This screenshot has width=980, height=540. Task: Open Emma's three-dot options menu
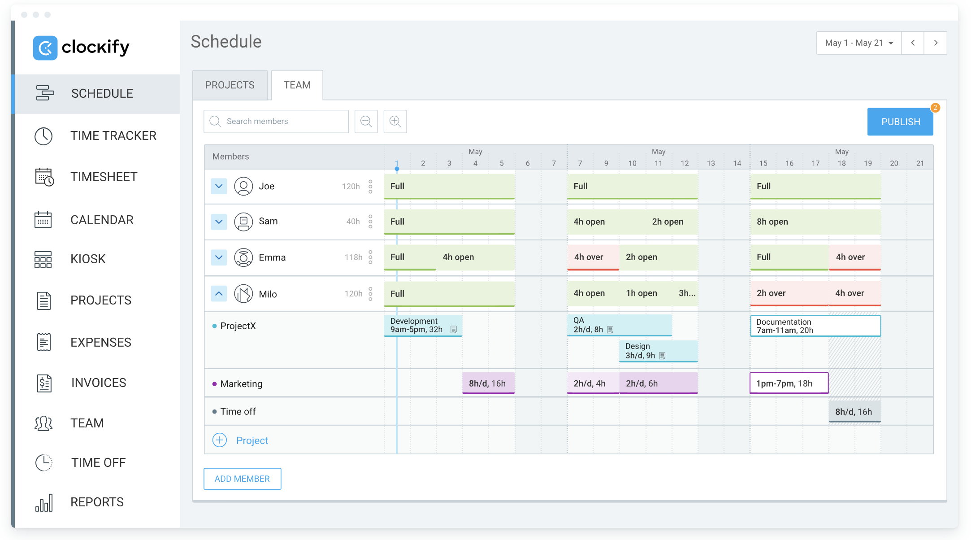pos(370,257)
